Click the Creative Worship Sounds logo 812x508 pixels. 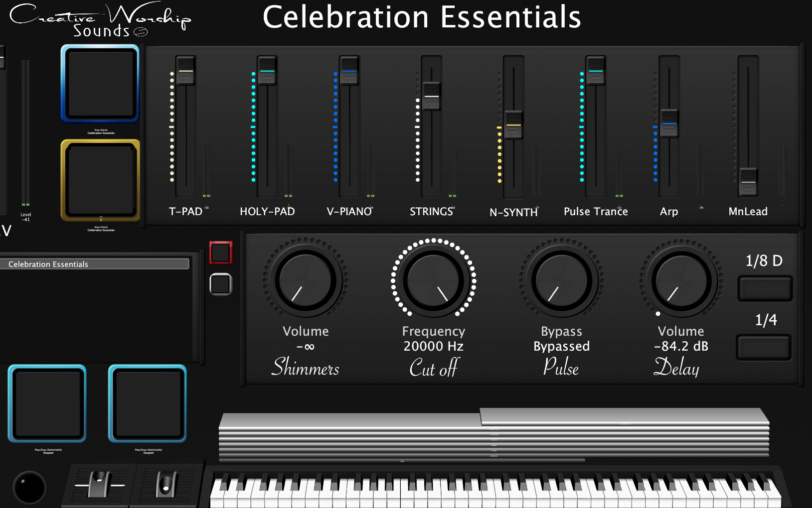[x=100, y=20]
